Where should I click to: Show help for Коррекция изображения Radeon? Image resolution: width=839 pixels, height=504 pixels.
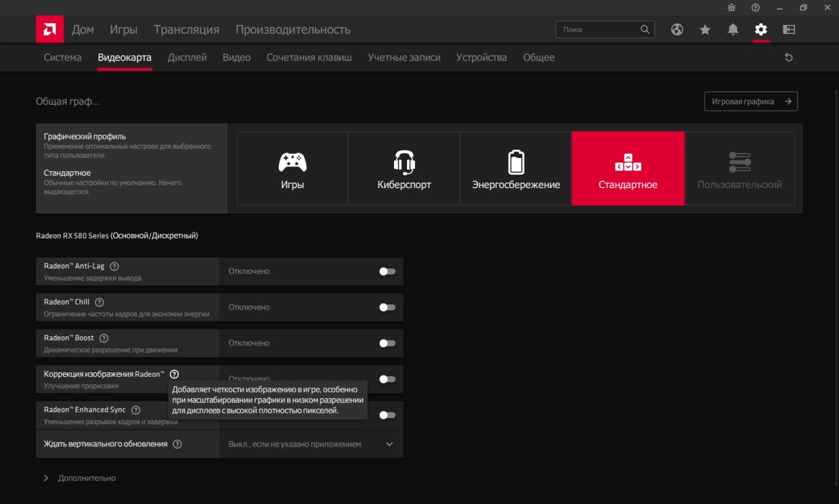pyautogui.click(x=174, y=374)
